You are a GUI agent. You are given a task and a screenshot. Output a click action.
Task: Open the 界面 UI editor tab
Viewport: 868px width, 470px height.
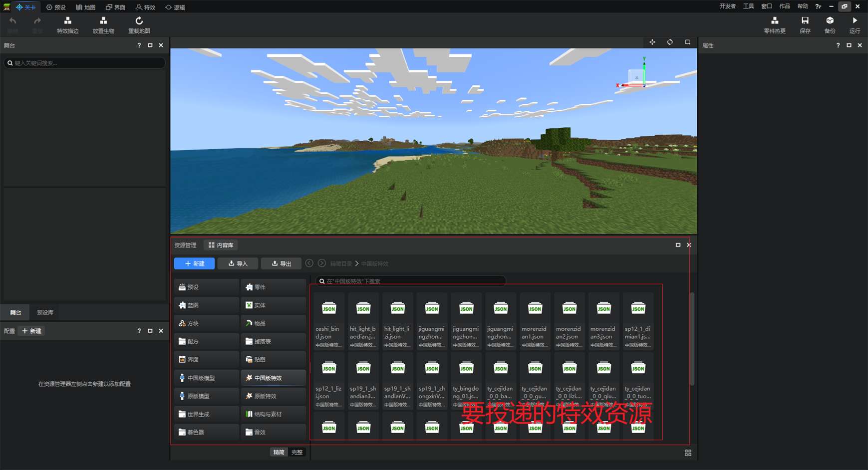click(x=115, y=7)
